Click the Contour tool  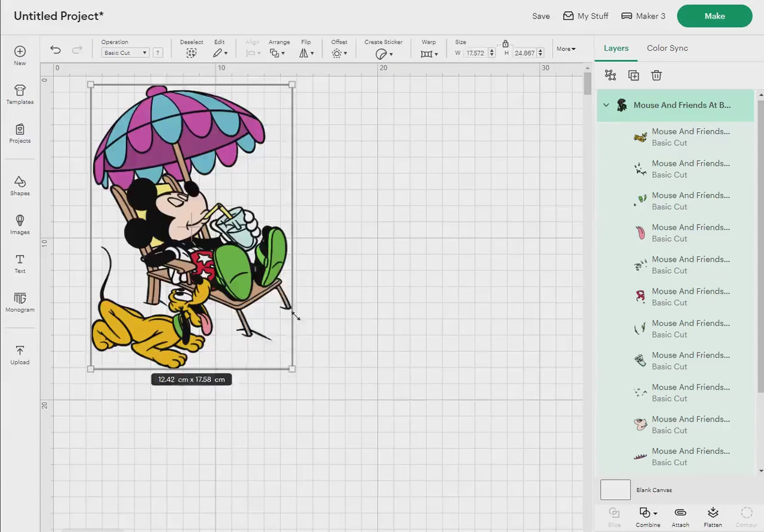click(746, 517)
